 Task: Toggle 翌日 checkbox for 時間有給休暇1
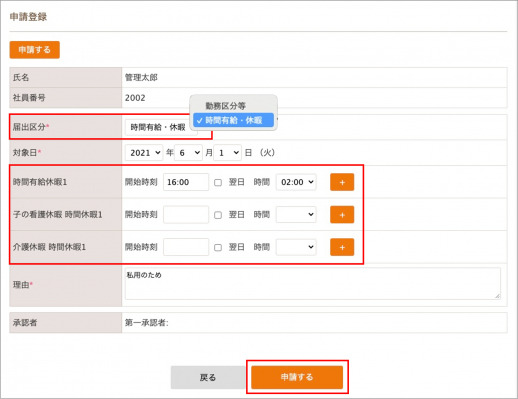[x=218, y=182]
